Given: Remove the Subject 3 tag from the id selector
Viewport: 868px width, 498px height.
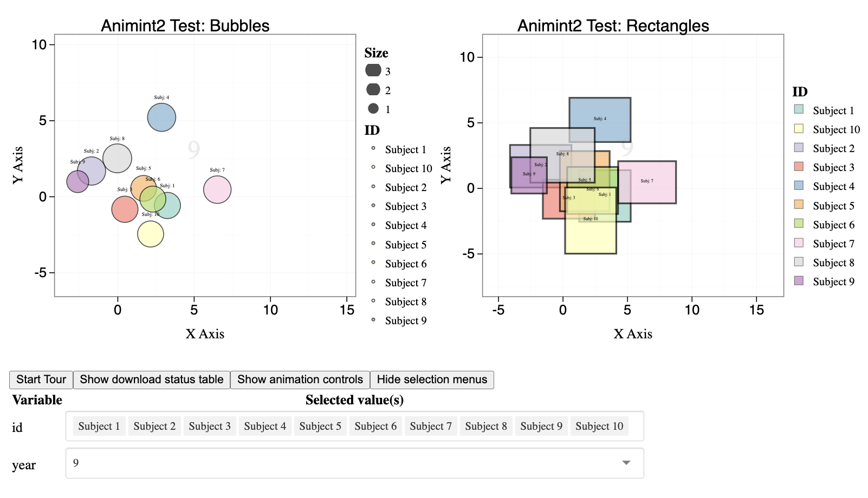Looking at the screenshot, I should pyautogui.click(x=210, y=427).
